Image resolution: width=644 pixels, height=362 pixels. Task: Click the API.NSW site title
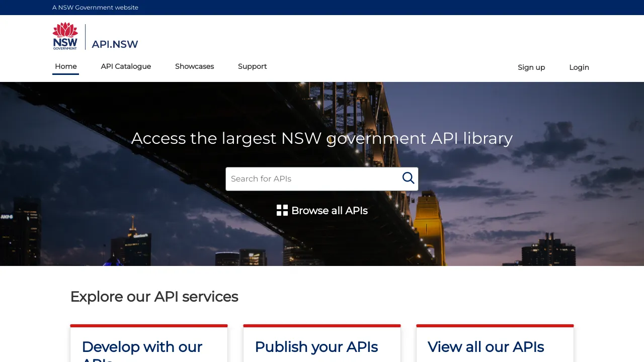click(x=115, y=44)
